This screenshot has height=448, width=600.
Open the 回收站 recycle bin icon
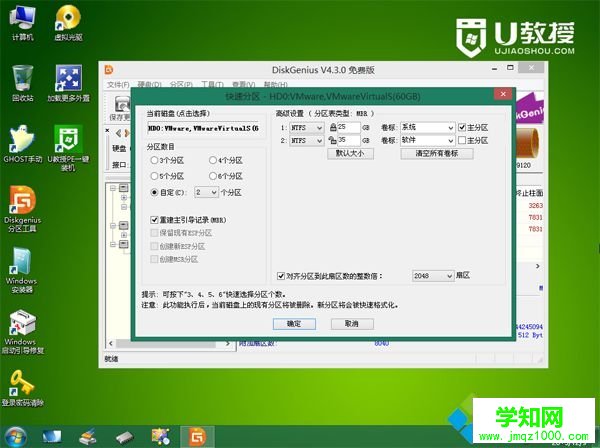23,83
